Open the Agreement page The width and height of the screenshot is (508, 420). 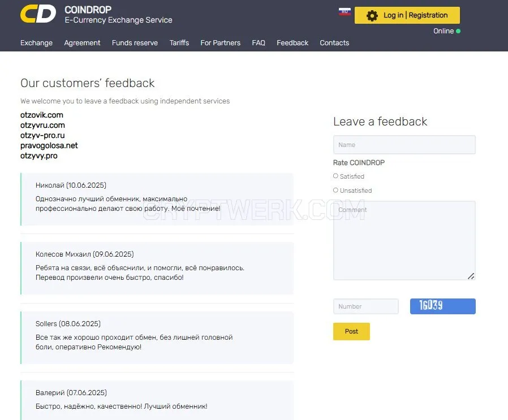(82, 43)
